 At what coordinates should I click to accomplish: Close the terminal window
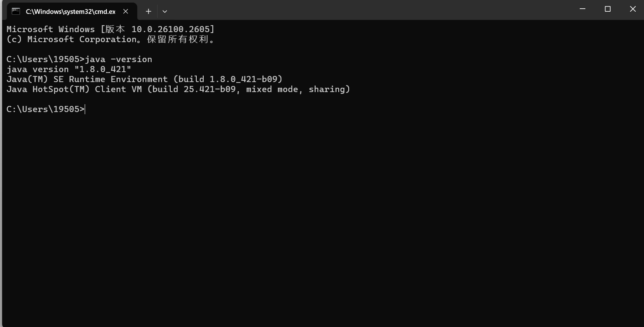click(632, 9)
